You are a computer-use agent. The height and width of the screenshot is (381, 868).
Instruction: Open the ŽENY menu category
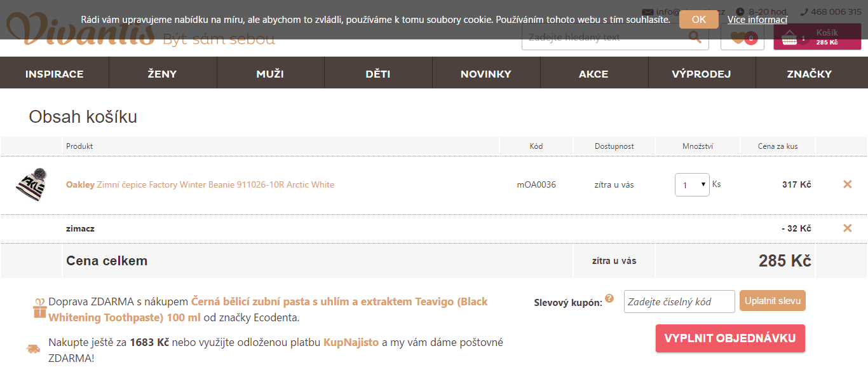click(x=163, y=74)
